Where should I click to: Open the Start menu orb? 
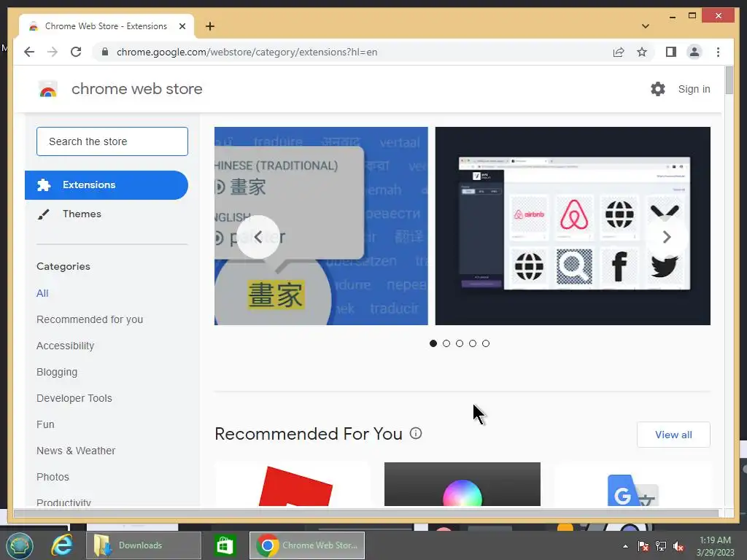pyautogui.click(x=20, y=545)
